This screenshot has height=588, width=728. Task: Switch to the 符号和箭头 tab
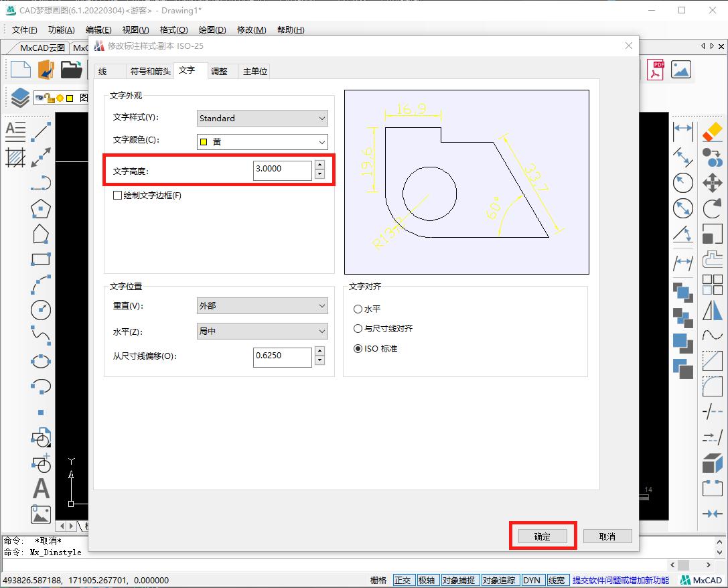pos(149,70)
